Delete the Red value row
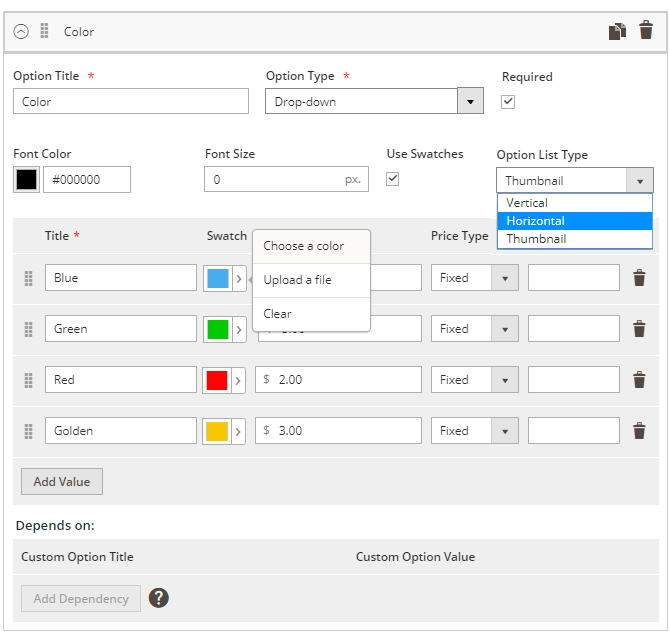670x640 pixels. [x=639, y=379]
